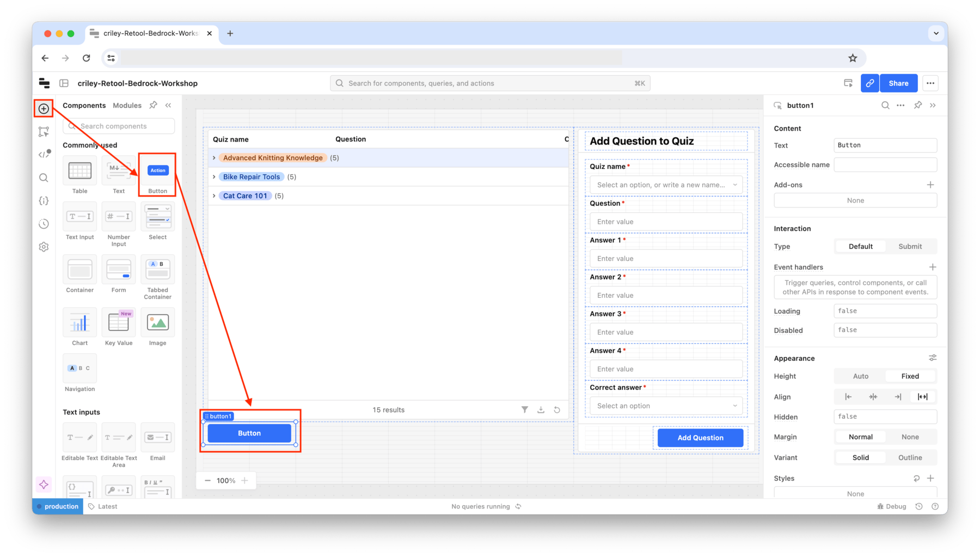Open the AI sparkle icon at sidebar bottom
Viewport: 980px width, 557px height.
44,485
